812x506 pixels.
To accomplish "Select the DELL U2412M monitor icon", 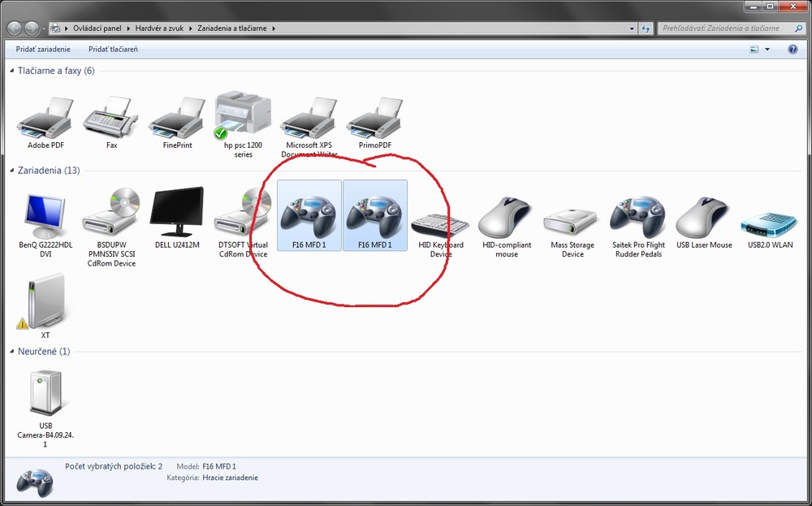I will coord(177,212).
